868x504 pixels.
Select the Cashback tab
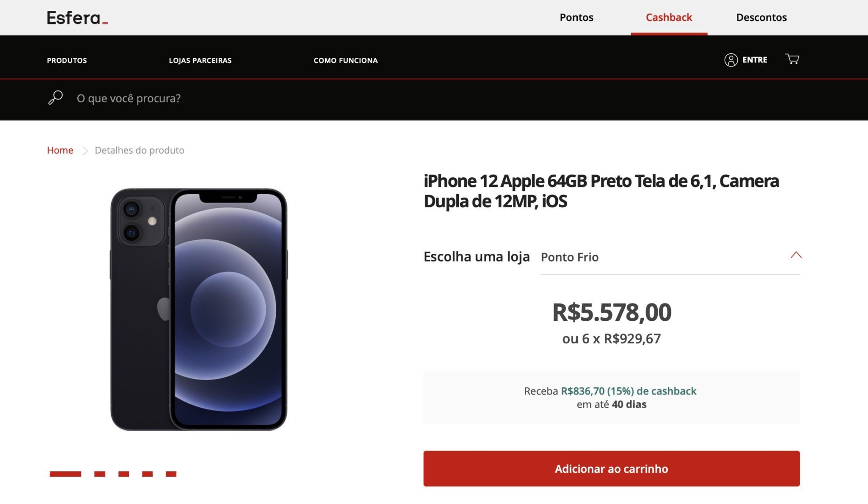click(669, 17)
